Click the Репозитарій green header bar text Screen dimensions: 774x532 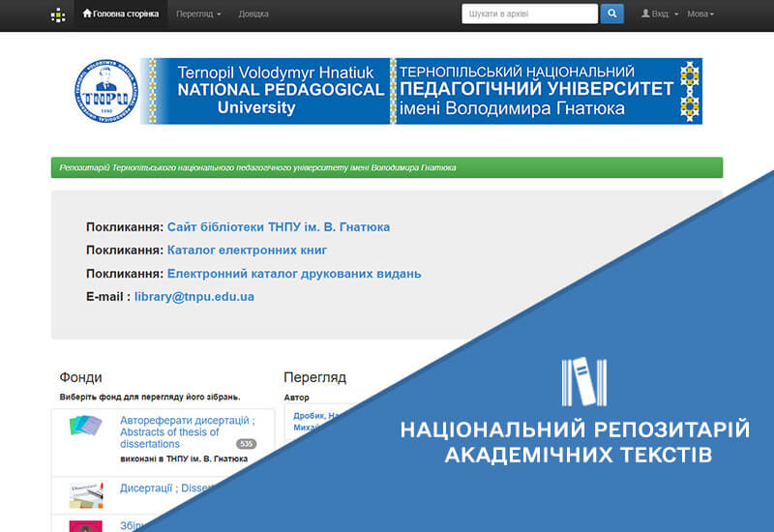[x=257, y=167]
